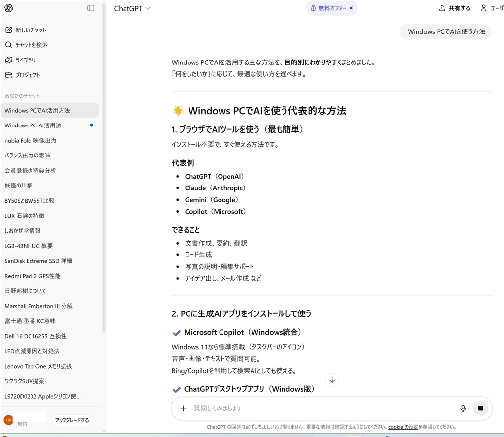Click the user message bubble Windows PCでAIを使う方法

pos(446,32)
